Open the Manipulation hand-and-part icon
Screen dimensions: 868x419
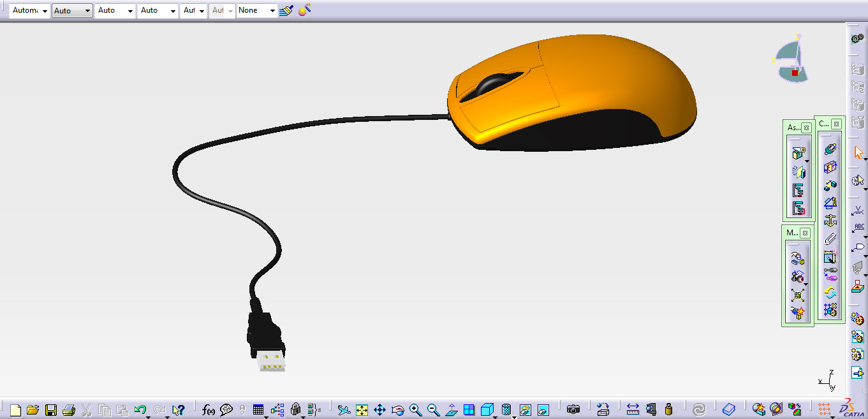pyautogui.click(x=797, y=258)
